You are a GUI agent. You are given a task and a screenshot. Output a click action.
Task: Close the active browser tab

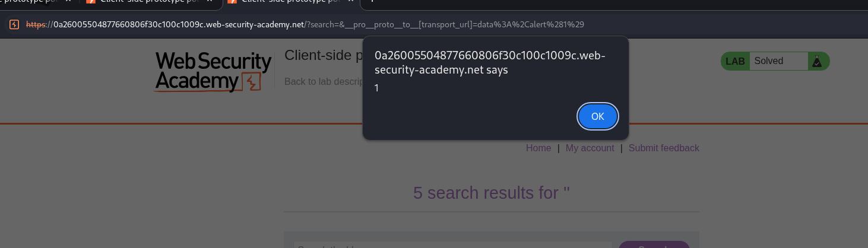click(350, 1)
